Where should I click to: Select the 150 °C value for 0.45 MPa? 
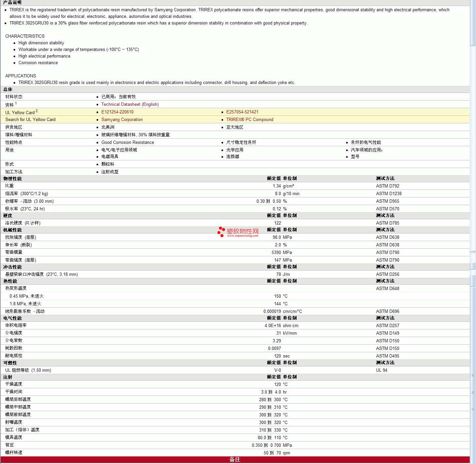[281, 296]
